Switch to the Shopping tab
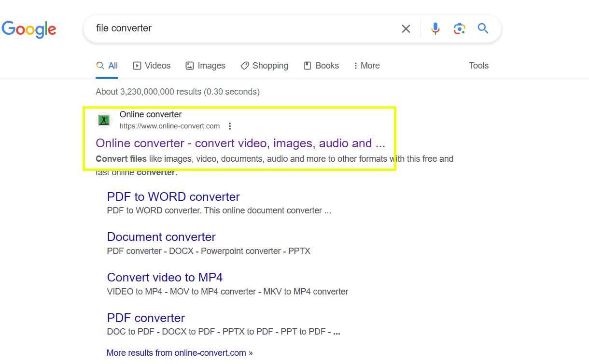The width and height of the screenshot is (589, 364). coord(264,66)
